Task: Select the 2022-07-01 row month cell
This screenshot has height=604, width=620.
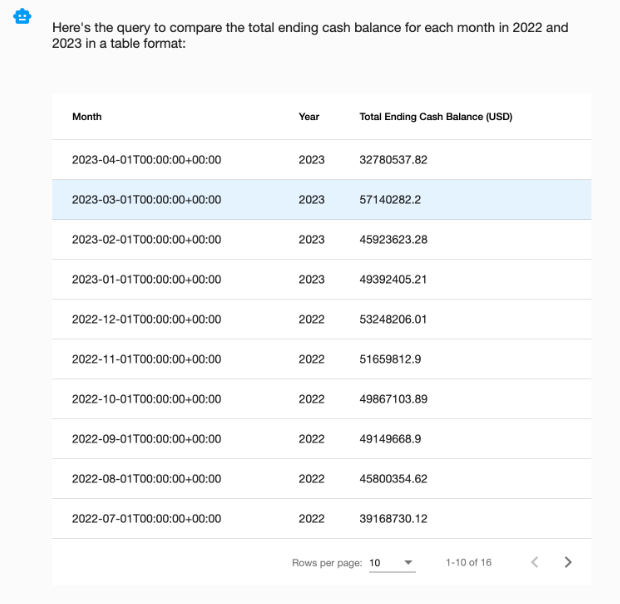Action: point(146,519)
